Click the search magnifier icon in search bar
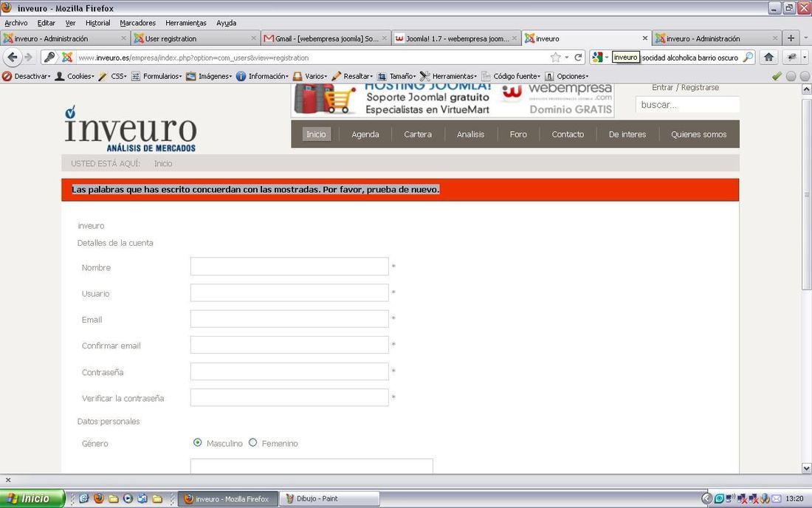 (x=748, y=58)
